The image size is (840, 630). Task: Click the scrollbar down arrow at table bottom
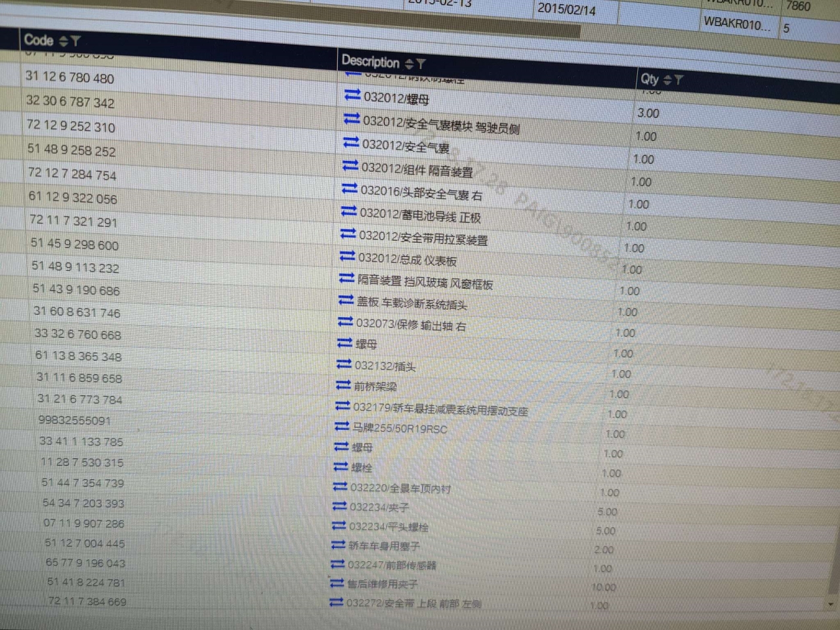(831, 604)
